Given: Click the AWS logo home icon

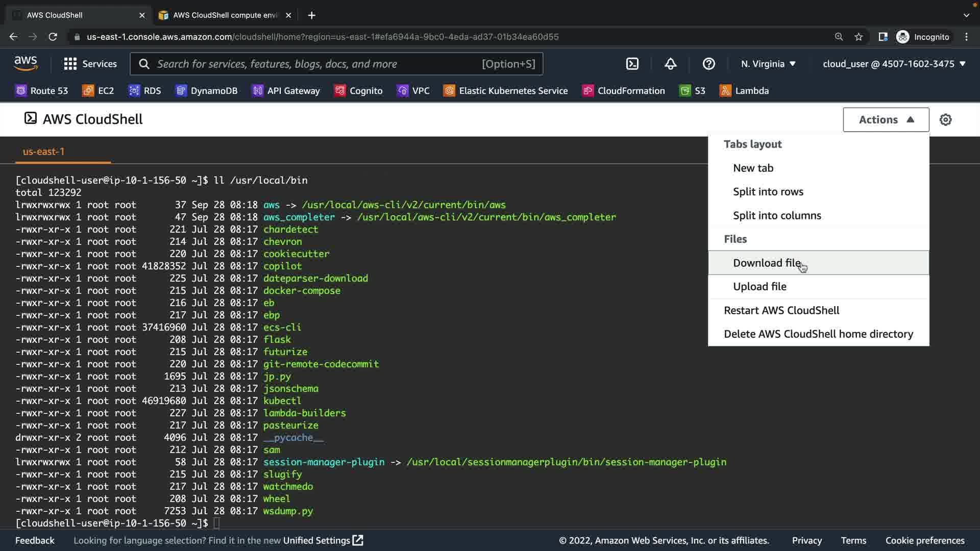Looking at the screenshot, I should [x=26, y=63].
